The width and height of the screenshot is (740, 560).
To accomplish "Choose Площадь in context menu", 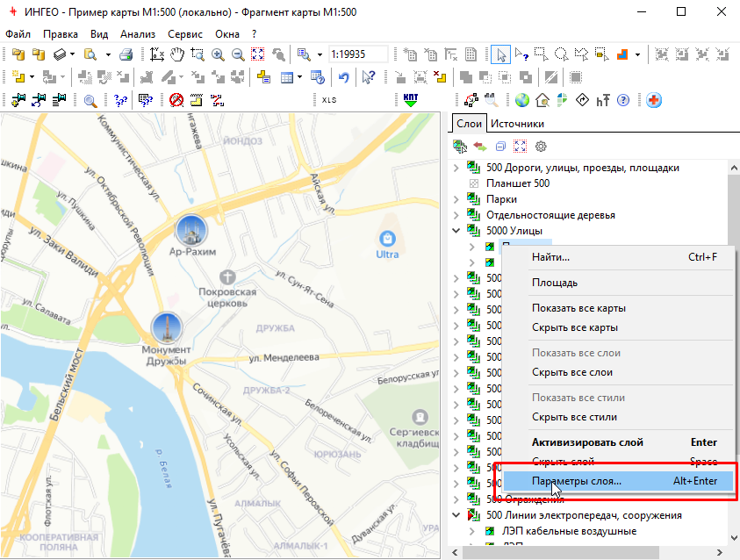I will click(618, 283).
